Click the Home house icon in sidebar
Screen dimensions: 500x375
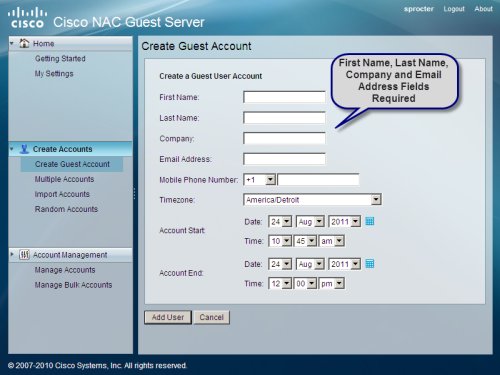[24, 43]
